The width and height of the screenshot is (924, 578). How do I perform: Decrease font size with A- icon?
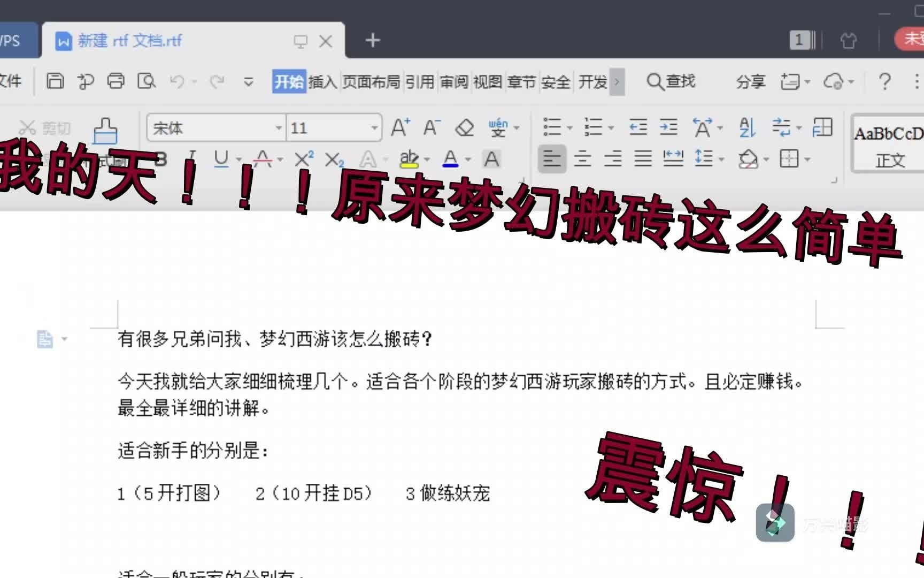(431, 128)
